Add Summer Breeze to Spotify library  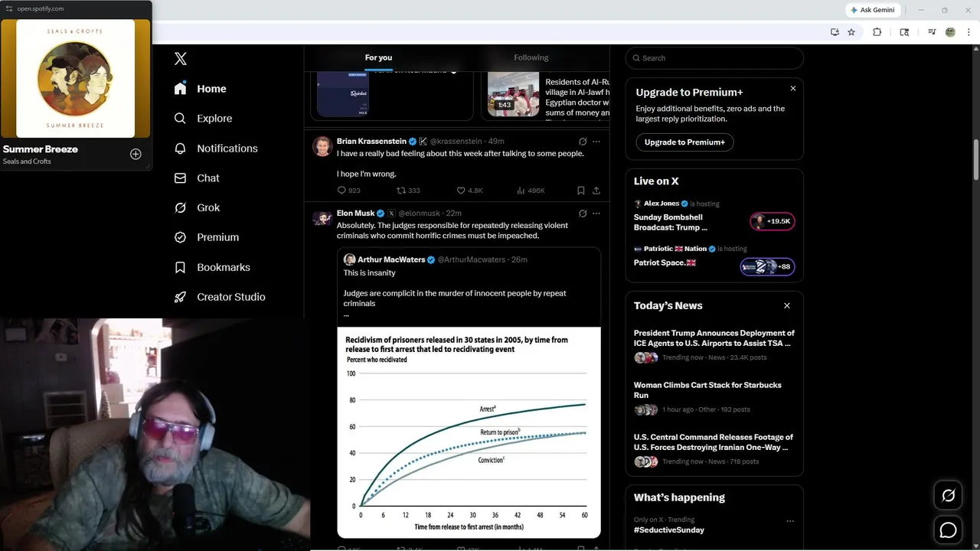pos(136,154)
